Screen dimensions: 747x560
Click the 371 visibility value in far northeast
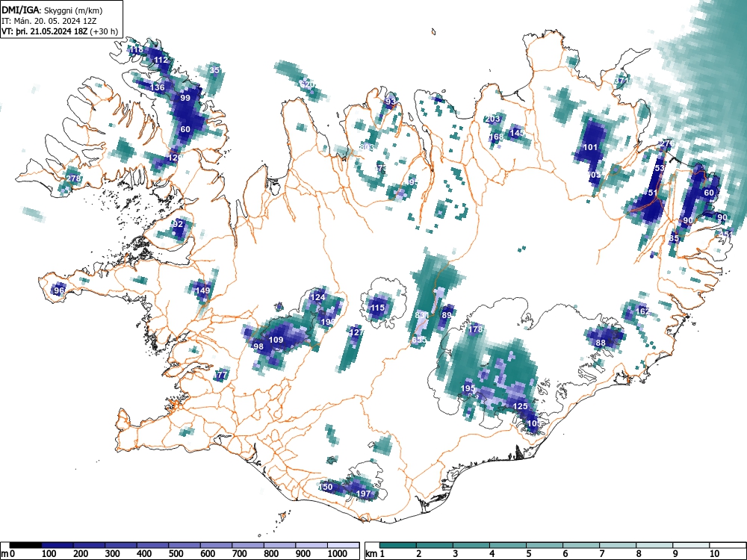(622, 81)
